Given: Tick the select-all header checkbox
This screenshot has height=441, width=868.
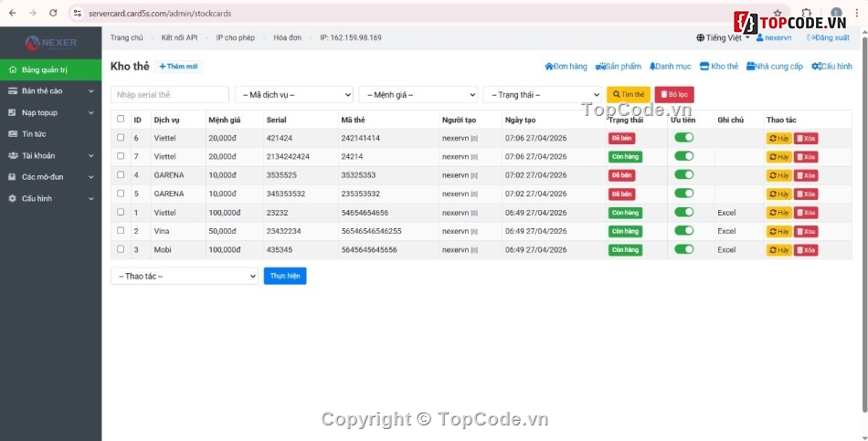Looking at the screenshot, I should [x=121, y=119].
